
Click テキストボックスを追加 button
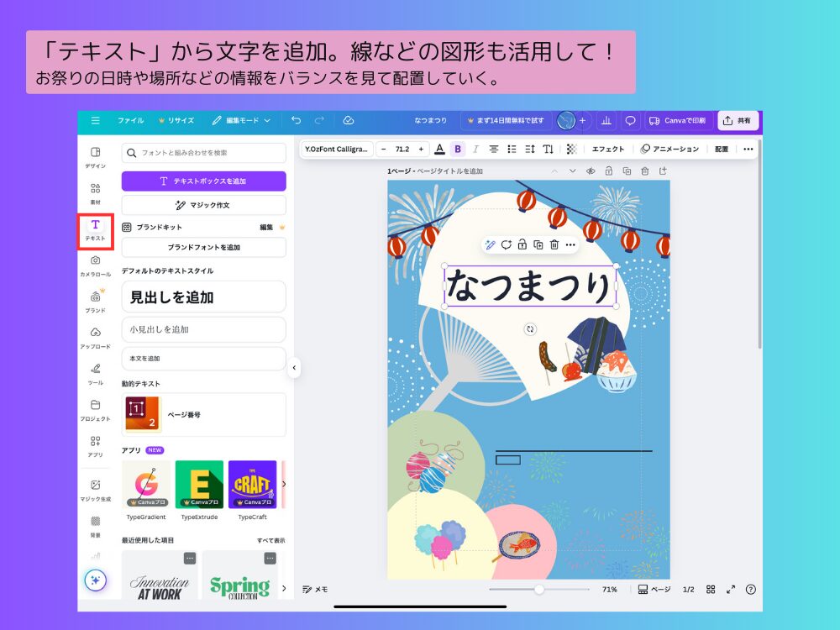[x=203, y=181]
